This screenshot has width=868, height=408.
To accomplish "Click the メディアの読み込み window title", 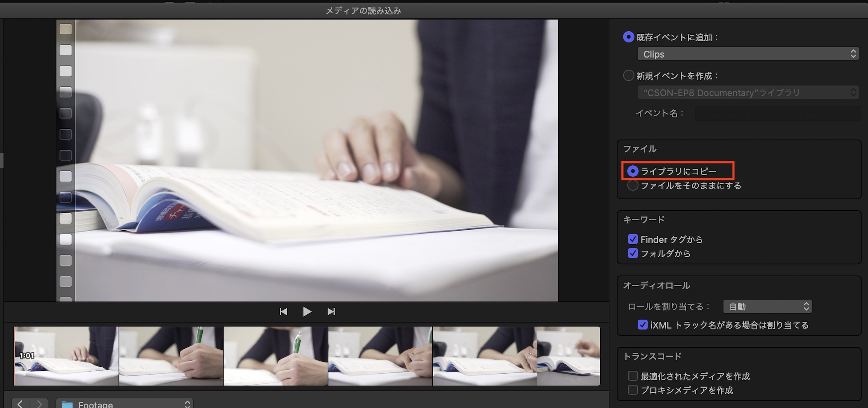I will (364, 10).
